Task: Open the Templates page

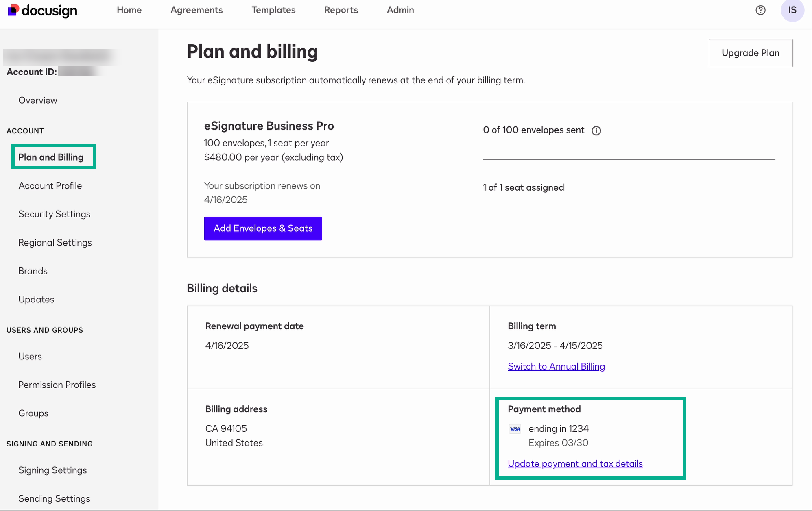Action: [x=273, y=10]
